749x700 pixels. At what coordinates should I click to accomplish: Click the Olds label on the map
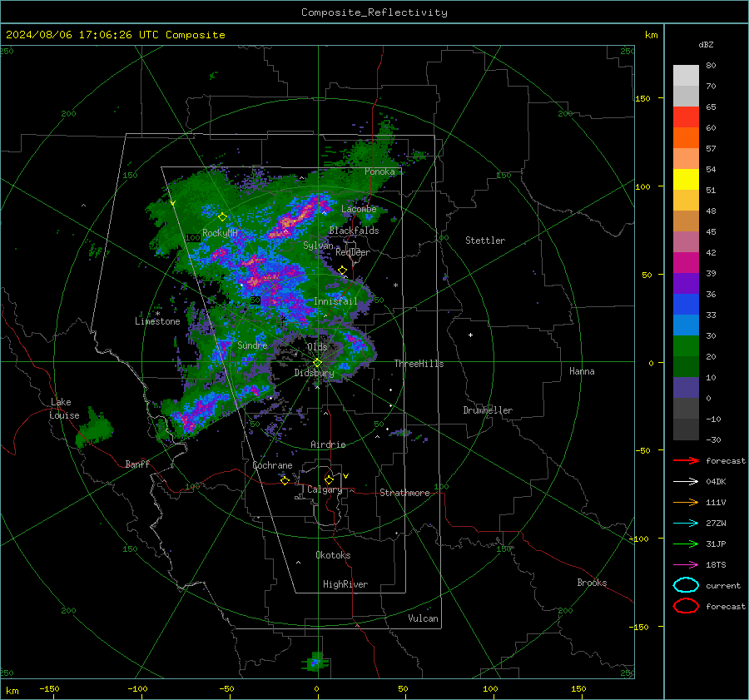(317, 347)
